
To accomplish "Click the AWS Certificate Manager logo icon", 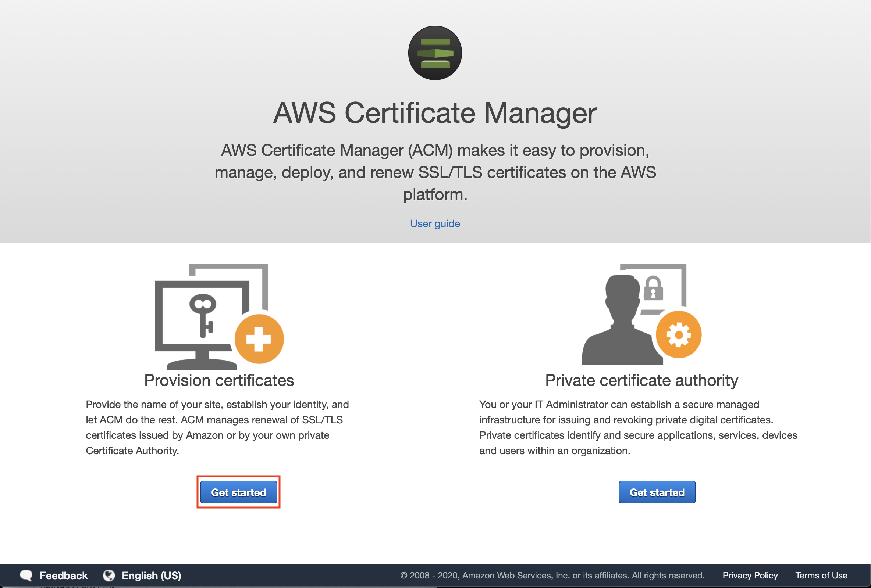I will tap(435, 53).
